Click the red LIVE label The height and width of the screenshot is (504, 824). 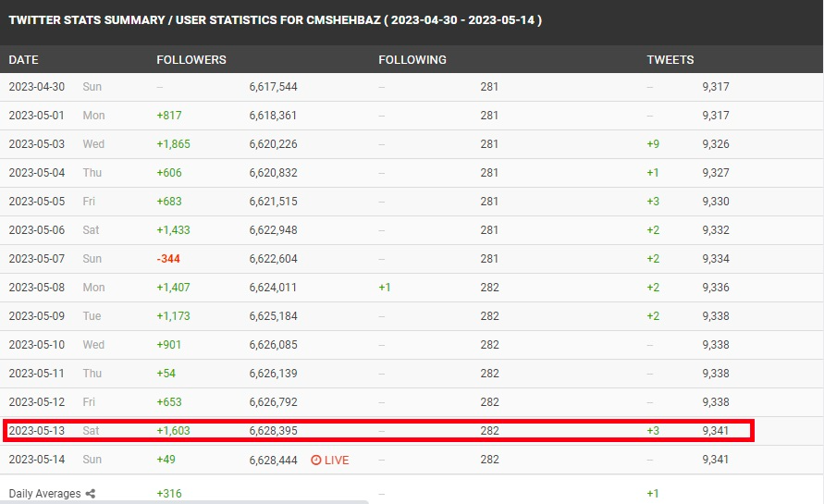337,460
